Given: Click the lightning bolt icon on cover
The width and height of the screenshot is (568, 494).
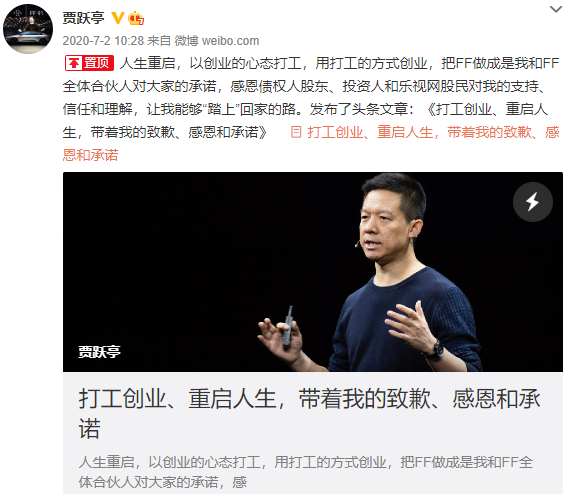Looking at the screenshot, I should (532, 202).
